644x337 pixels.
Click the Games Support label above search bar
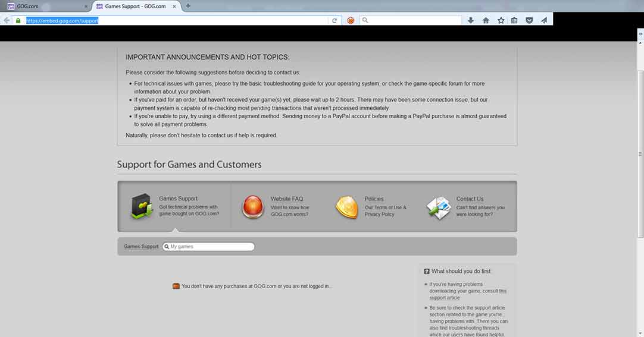pyautogui.click(x=141, y=247)
